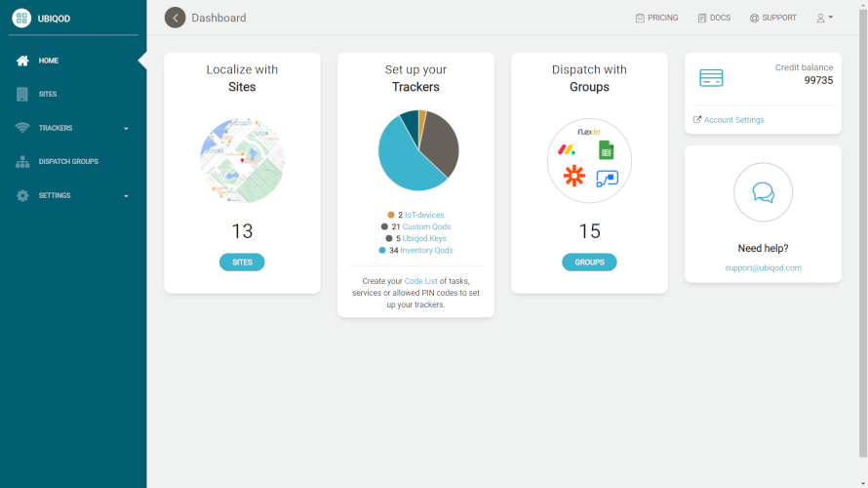Image resolution: width=868 pixels, height=488 pixels.
Task: Click the Google Sheets integration icon
Action: point(606,150)
